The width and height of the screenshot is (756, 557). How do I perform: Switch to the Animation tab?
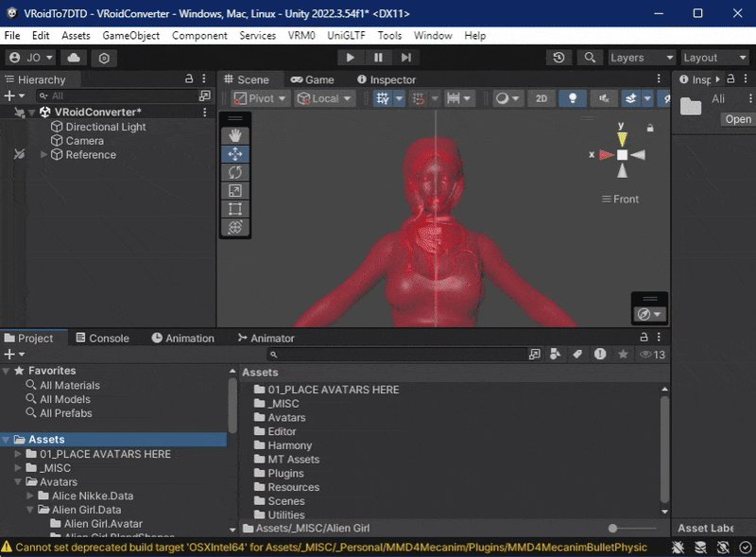(182, 339)
